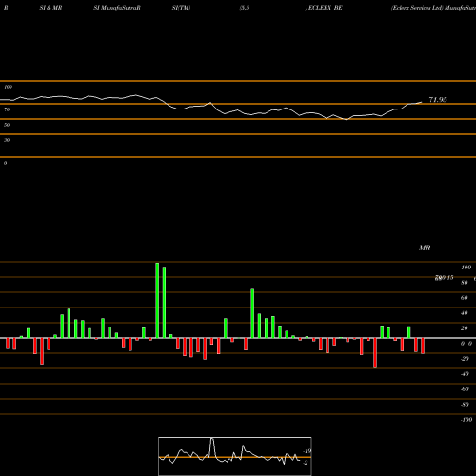Click the 50 label on RSI axis

(7, 125)
